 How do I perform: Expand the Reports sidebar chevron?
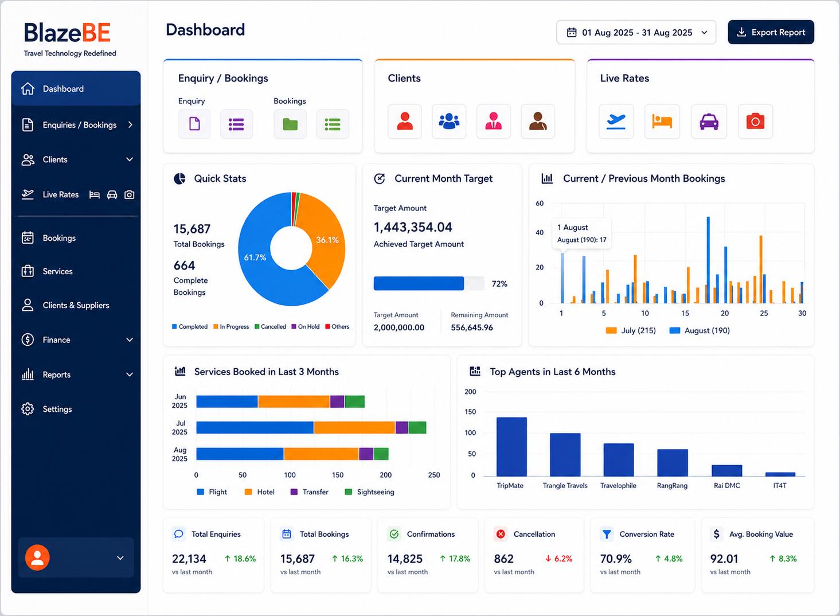[130, 375]
